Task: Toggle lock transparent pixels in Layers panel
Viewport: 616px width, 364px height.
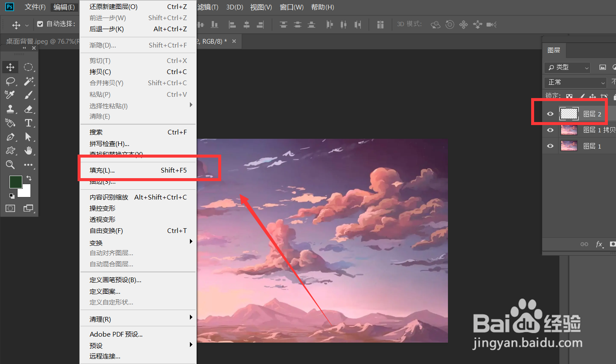Action: [569, 97]
